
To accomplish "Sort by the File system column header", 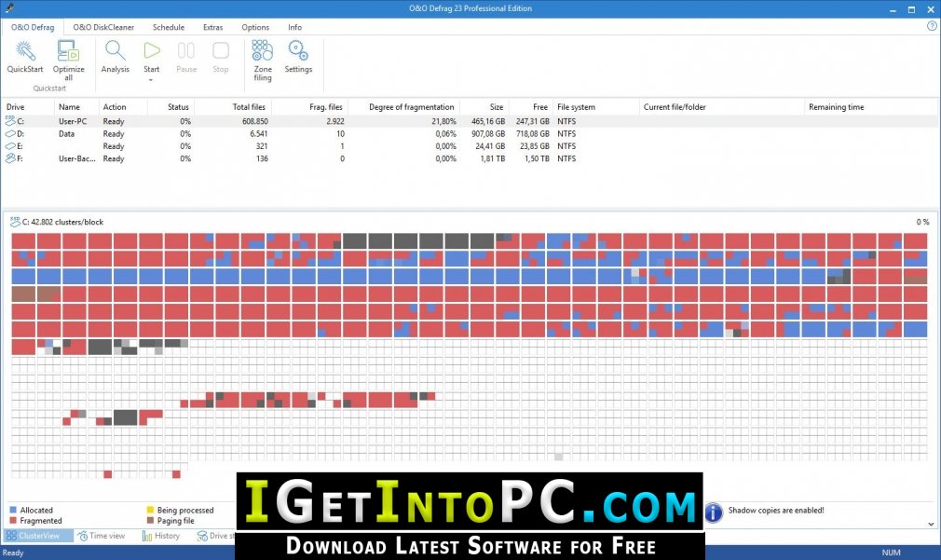I will (596, 107).
